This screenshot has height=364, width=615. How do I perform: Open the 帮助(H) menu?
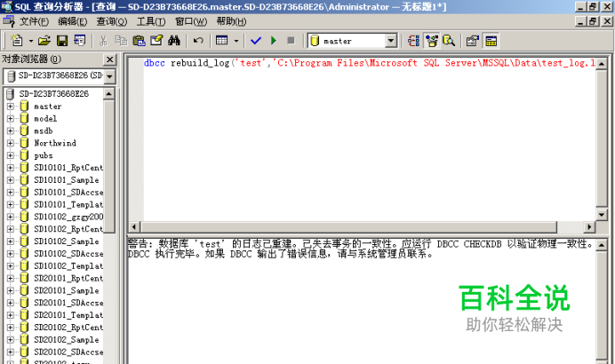[x=231, y=21]
